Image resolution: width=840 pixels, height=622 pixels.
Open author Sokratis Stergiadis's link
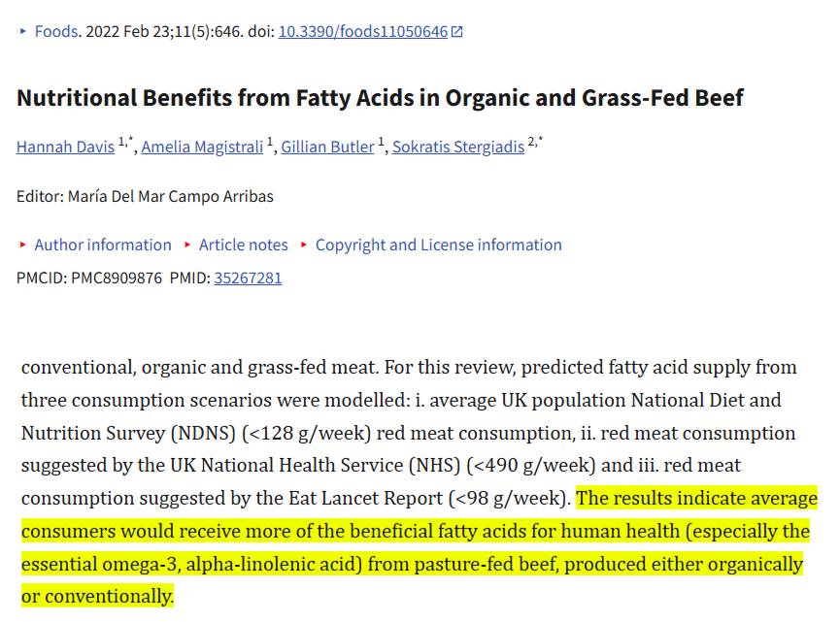coord(457,147)
